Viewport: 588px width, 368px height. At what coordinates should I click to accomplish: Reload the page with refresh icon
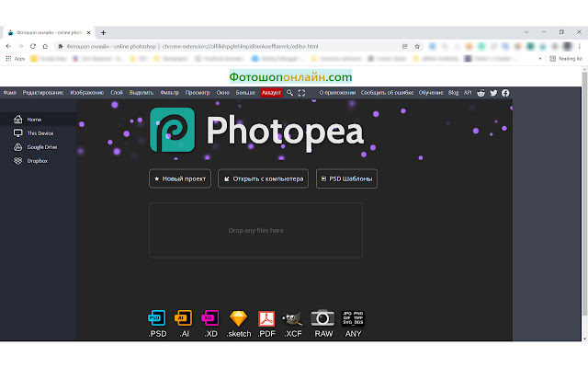click(x=33, y=46)
